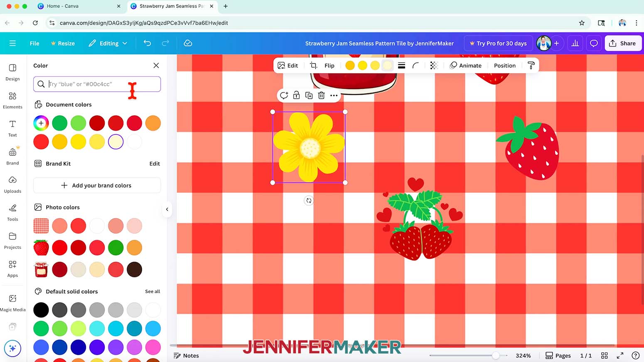Open the File menu
Screen dimensions: 644x362
(x=34, y=43)
